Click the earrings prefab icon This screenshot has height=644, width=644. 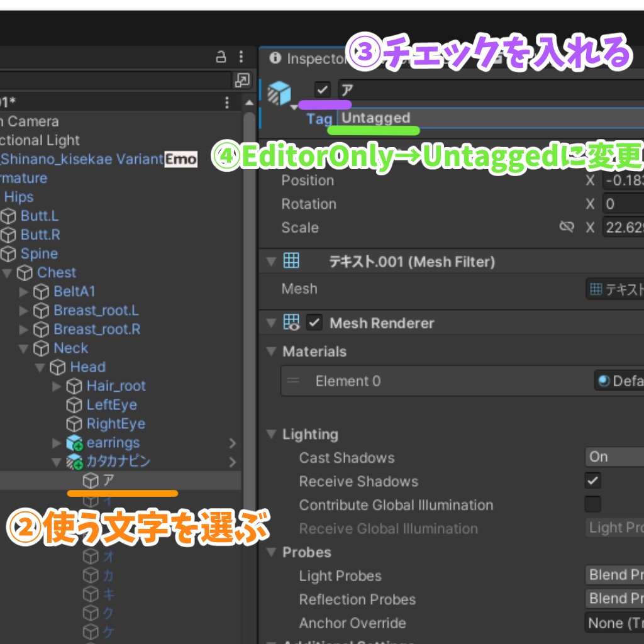click(x=75, y=443)
